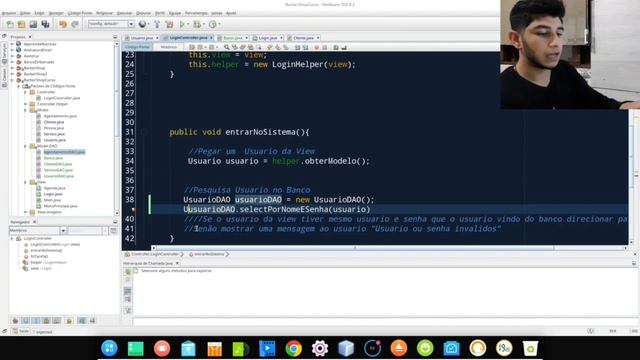Click Controller.LoginController breadcrumb
The height and width of the screenshot is (360, 640).
point(154,254)
